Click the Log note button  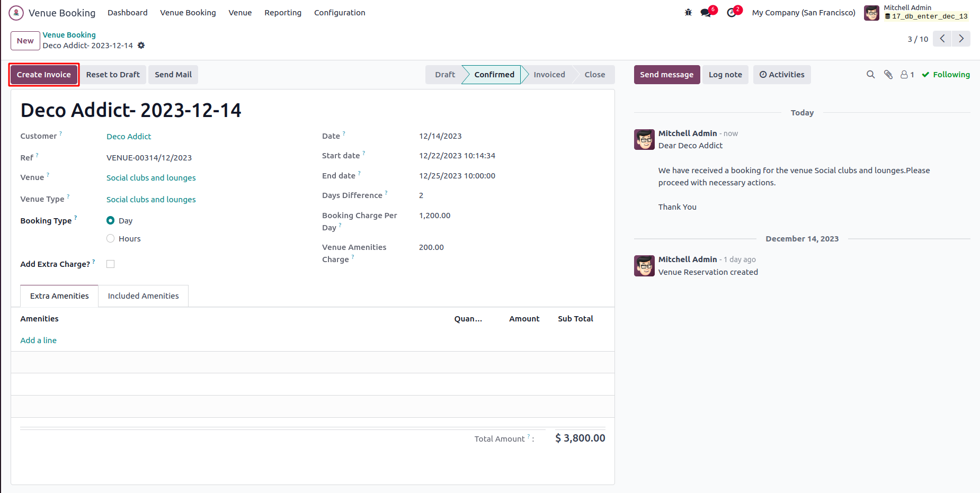pyautogui.click(x=725, y=75)
